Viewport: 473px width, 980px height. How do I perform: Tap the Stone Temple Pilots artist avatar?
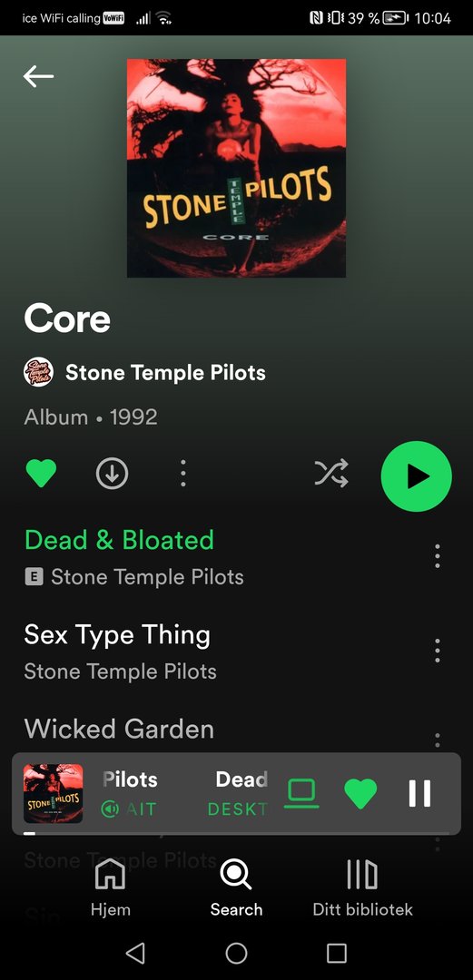point(38,373)
